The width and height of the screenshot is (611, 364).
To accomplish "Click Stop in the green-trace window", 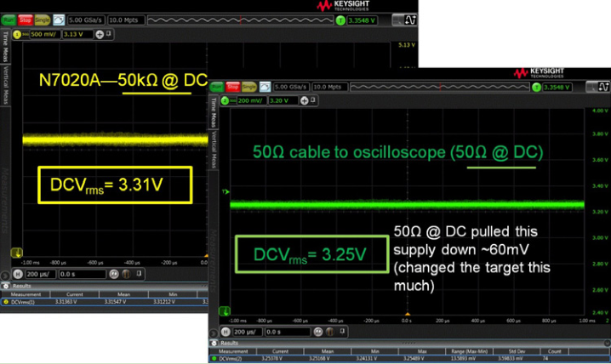I will 232,87.
